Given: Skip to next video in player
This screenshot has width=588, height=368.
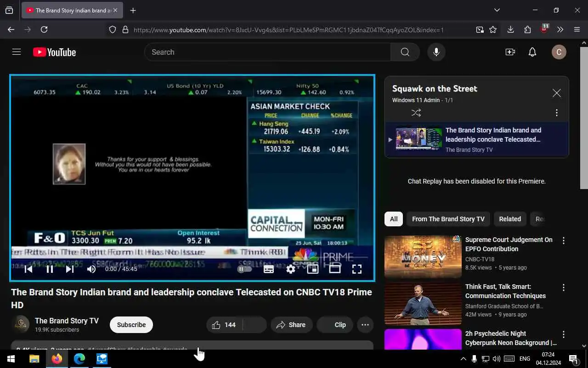Looking at the screenshot, I should [70, 269].
